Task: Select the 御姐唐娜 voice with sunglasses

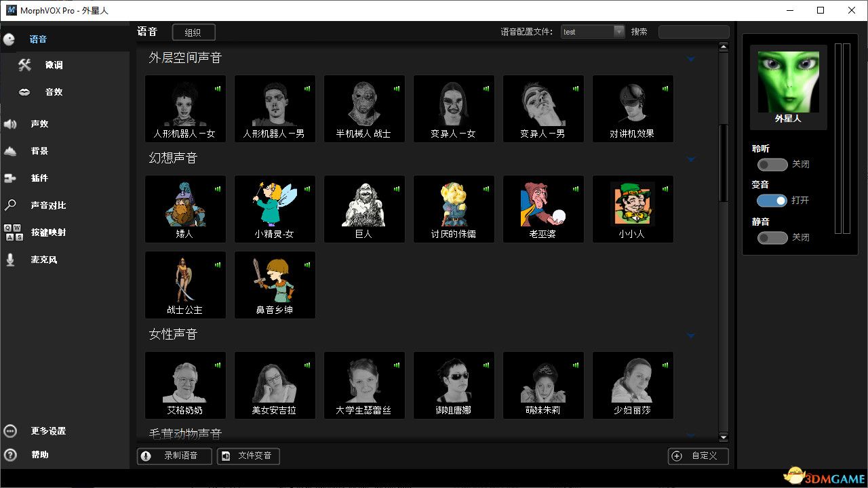Action: point(454,384)
